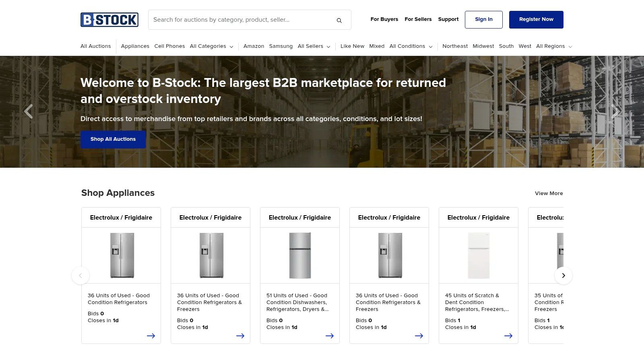Image resolution: width=644 pixels, height=362 pixels.
Task: Go to next hero banner slide
Action: coord(615,111)
